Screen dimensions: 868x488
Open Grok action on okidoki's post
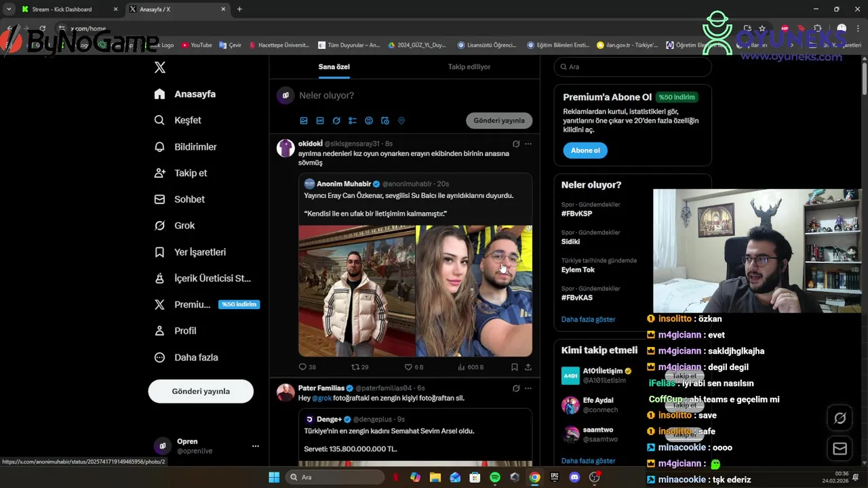(x=516, y=144)
